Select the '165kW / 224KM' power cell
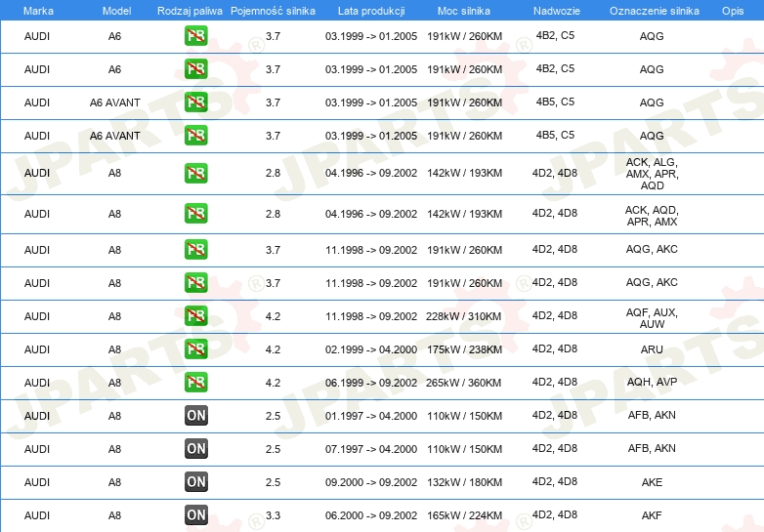The image size is (764, 532). pyautogui.click(x=464, y=515)
